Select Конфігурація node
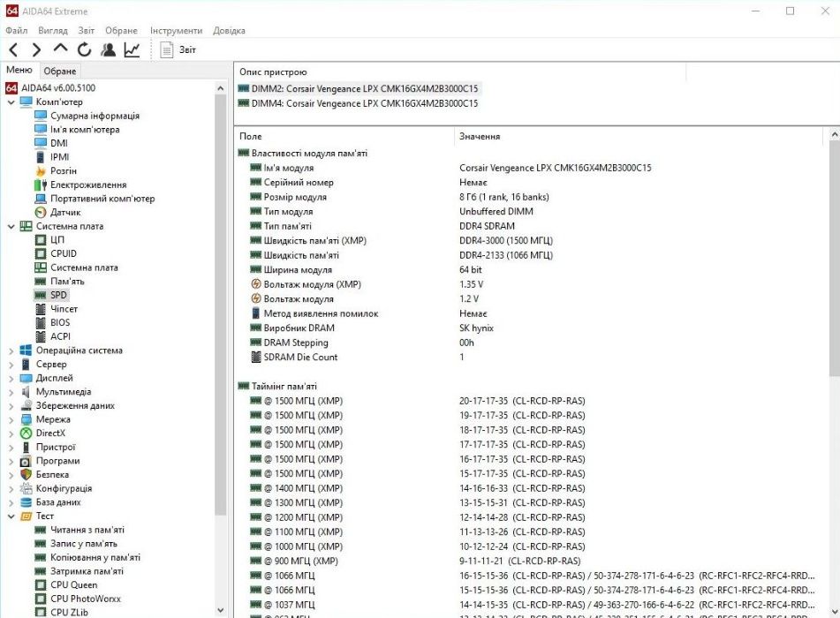Viewport: 840px width, 618px height. click(x=64, y=488)
